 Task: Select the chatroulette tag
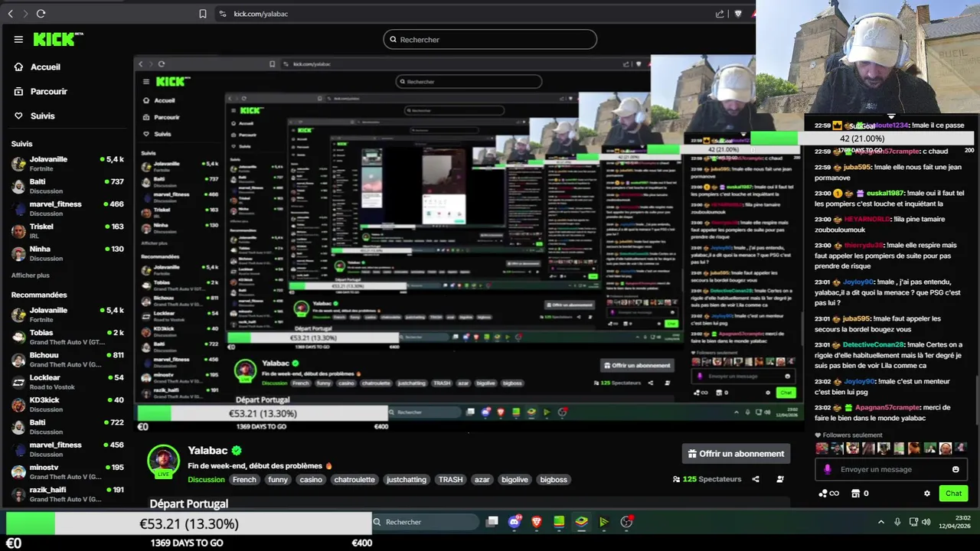(x=355, y=480)
